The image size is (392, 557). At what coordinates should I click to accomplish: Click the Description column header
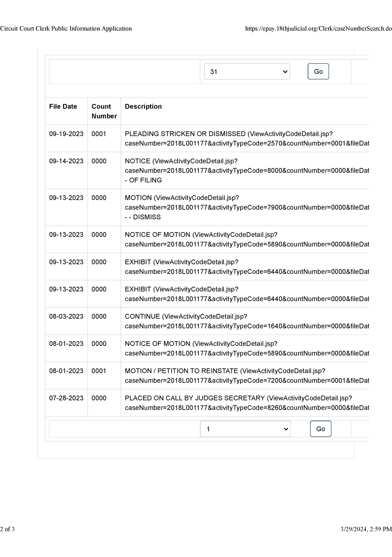143,106
